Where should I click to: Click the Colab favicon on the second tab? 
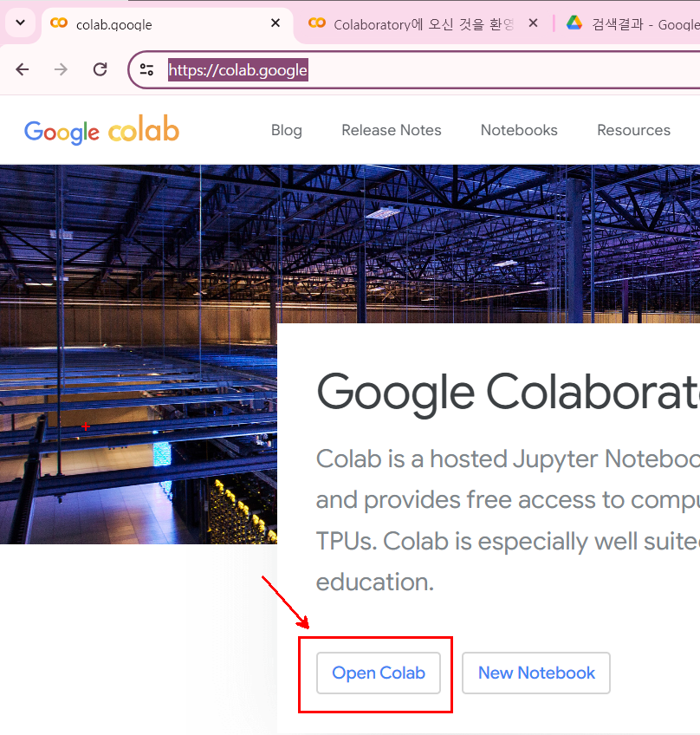(317, 23)
